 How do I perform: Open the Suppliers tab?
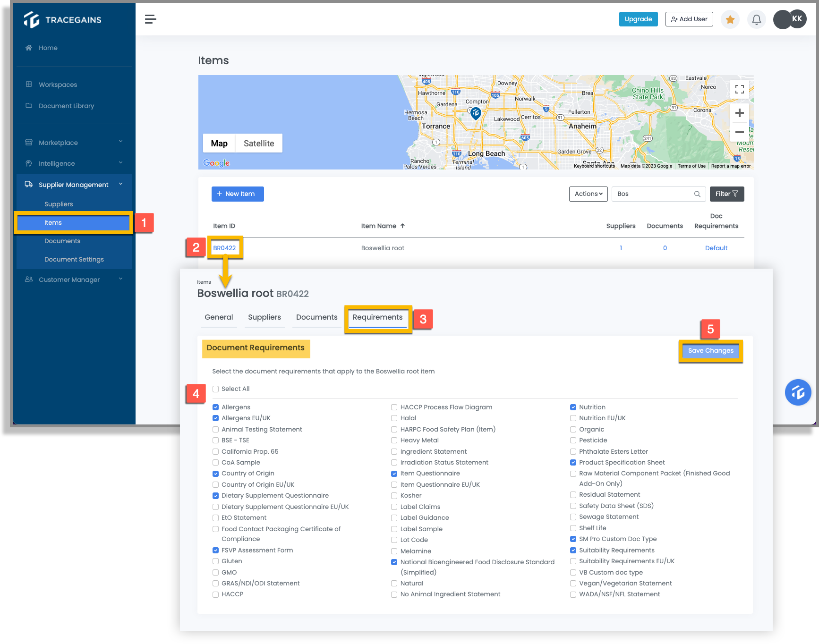(x=264, y=318)
